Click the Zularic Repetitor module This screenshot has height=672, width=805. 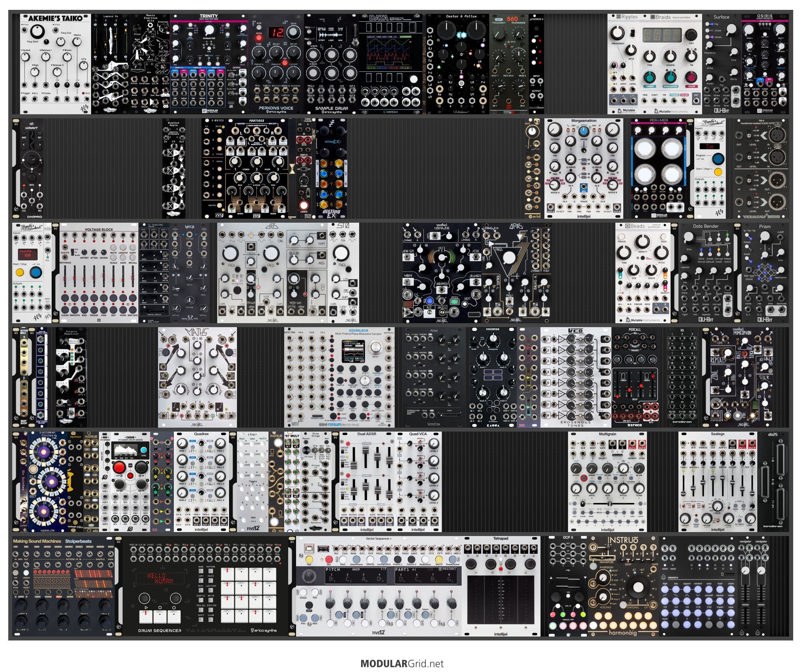pyautogui.click(x=71, y=377)
